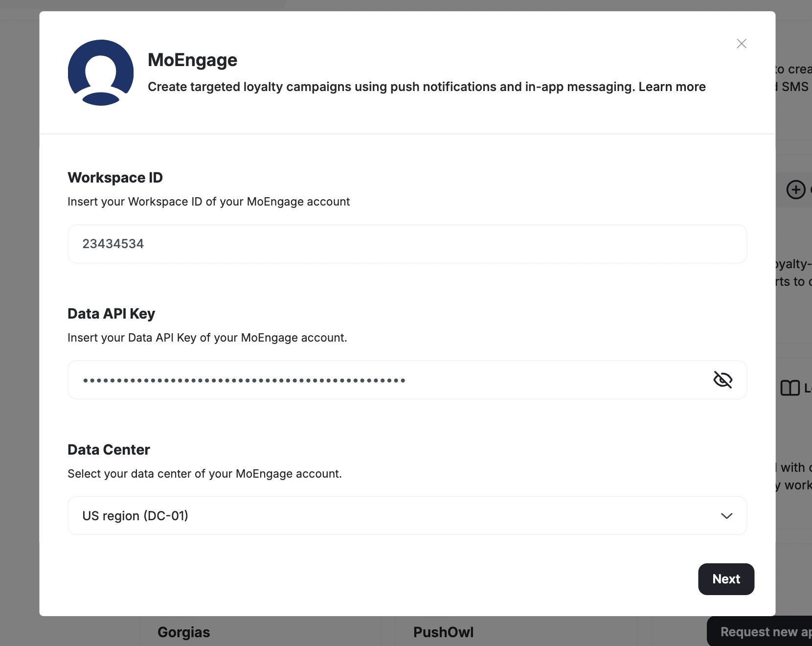This screenshot has height=646, width=812.
Task: Click the Next button
Action: pyautogui.click(x=726, y=579)
